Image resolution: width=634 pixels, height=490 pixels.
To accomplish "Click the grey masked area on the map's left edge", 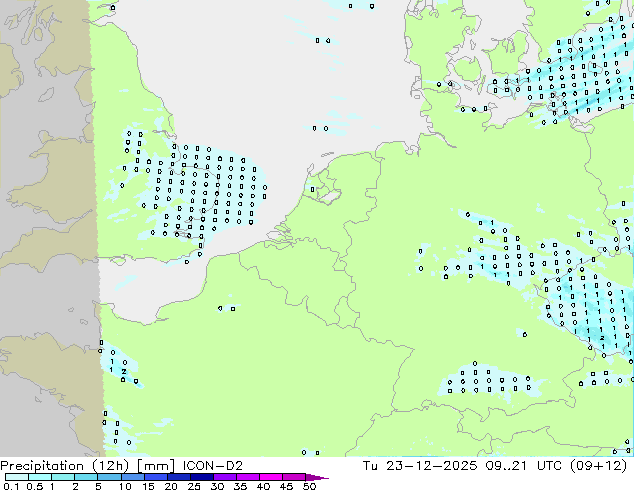I will [x=46, y=228].
